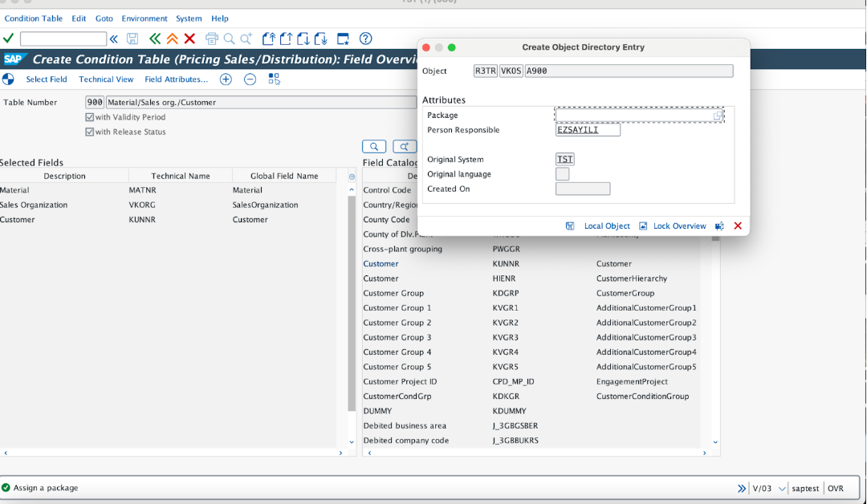Click the search button above Field Catalog

(374, 146)
